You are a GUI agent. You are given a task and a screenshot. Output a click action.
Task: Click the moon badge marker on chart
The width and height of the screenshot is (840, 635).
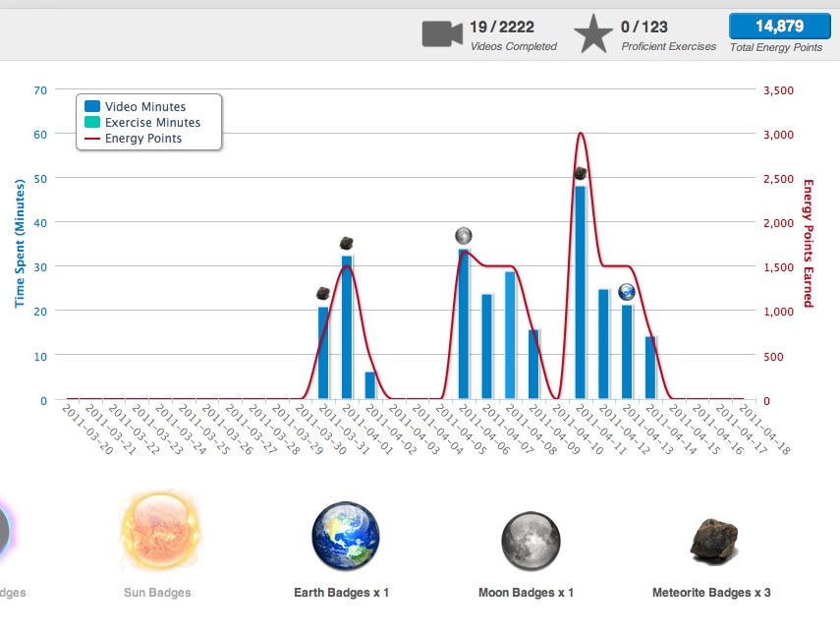tap(464, 236)
